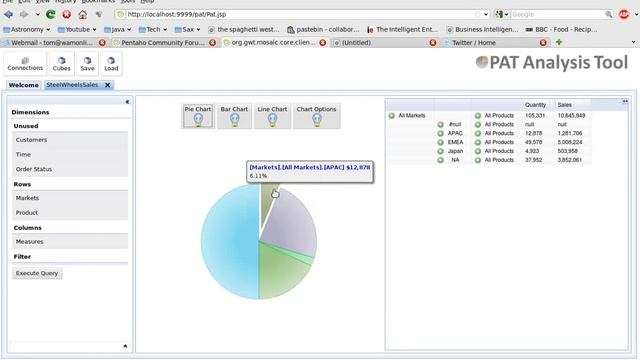The height and width of the screenshot is (360, 640).
Task: Expand the All Markets row icon
Action: coord(391,116)
